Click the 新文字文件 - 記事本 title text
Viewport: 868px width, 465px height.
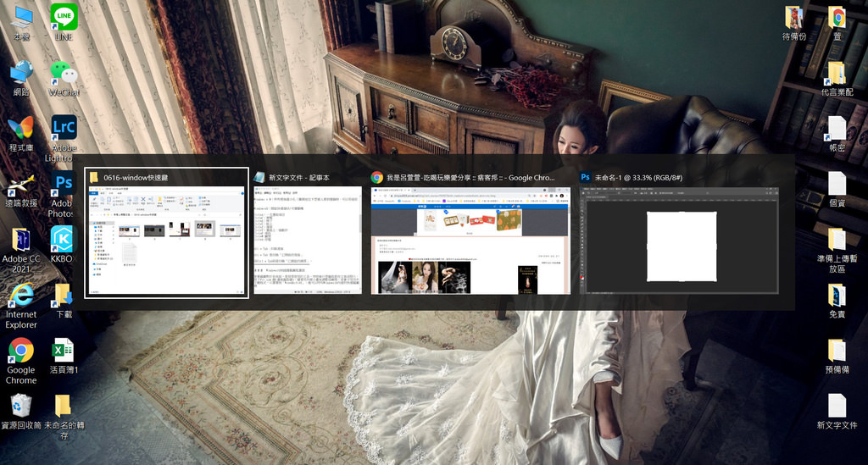point(299,178)
